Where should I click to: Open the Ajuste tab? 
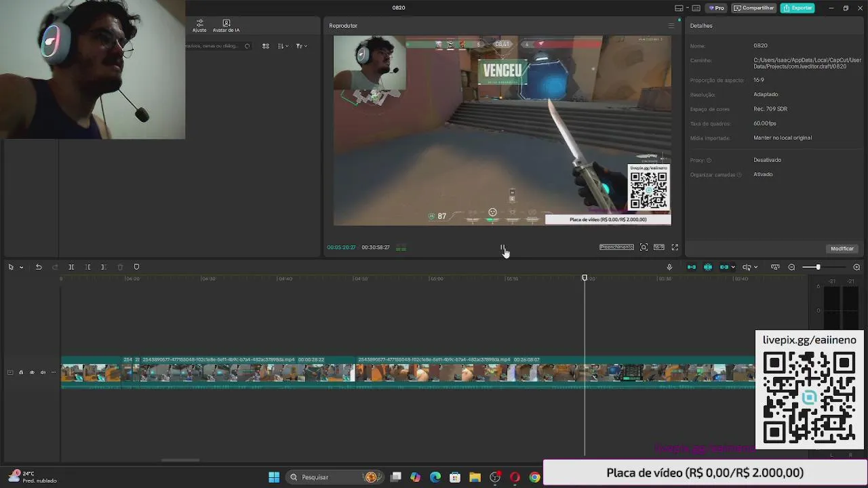click(199, 26)
